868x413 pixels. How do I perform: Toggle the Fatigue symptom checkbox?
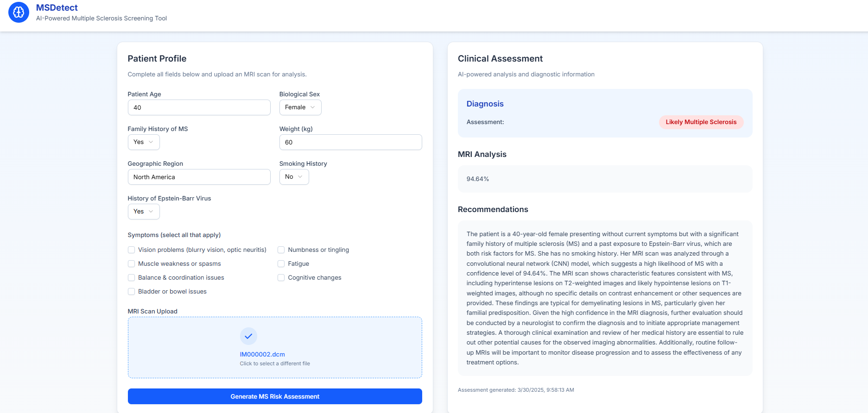click(281, 264)
